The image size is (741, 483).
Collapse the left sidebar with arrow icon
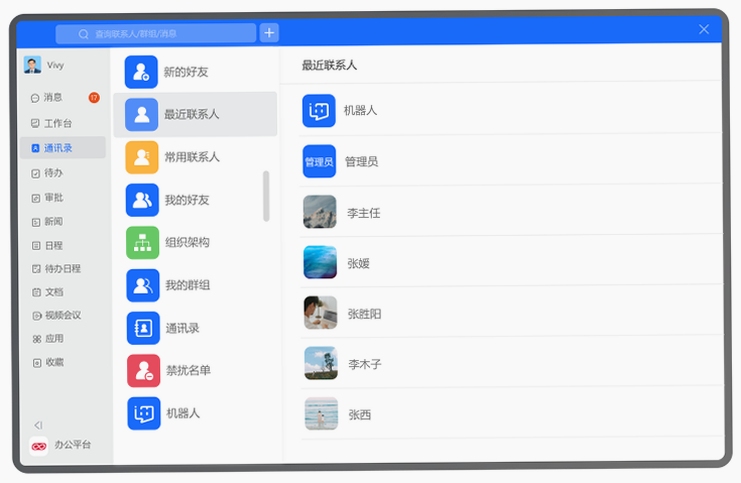point(38,425)
